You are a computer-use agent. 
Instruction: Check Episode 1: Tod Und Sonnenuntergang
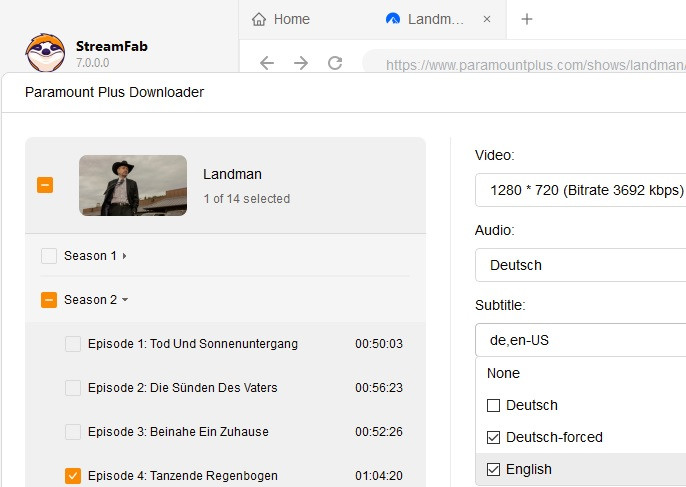click(x=73, y=344)
